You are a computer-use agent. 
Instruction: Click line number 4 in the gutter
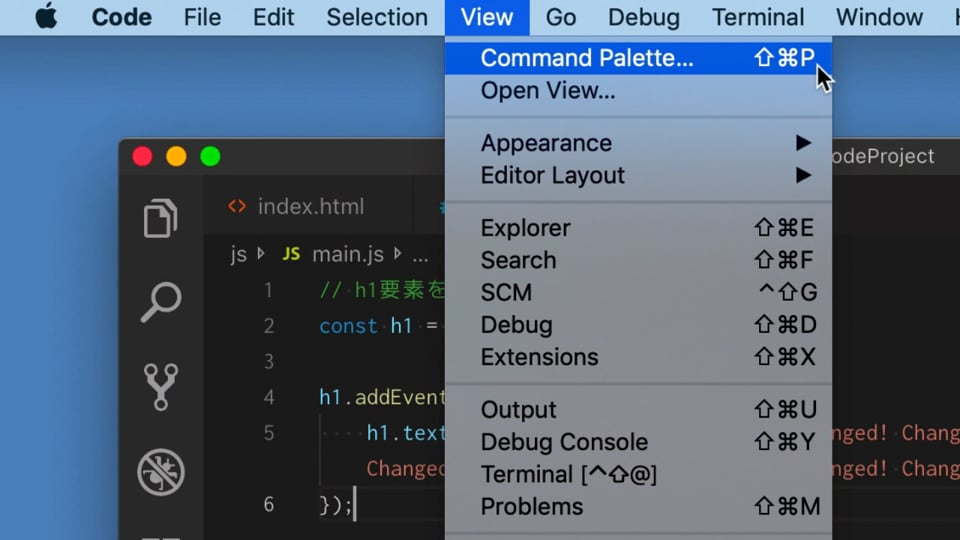click(268, 397)
